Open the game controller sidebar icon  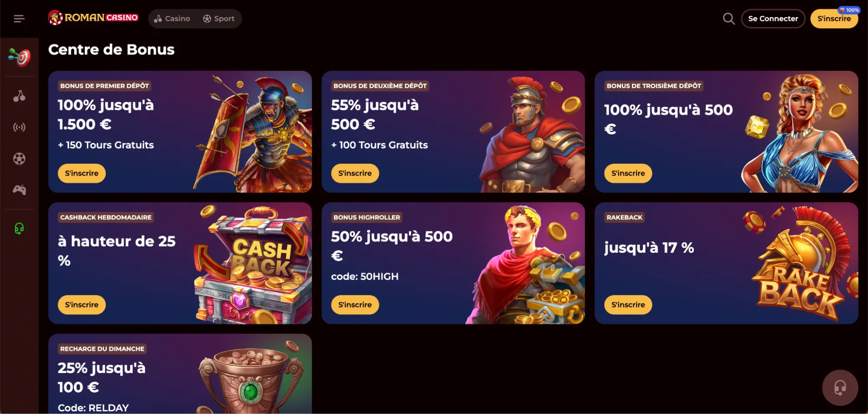(19, 190)
